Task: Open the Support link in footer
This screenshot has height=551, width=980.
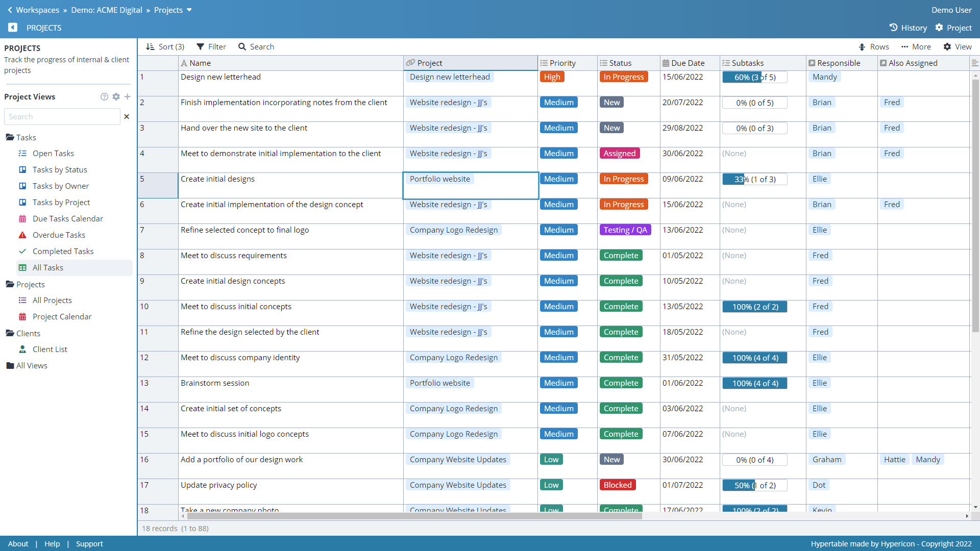Action: coord(89,544)
